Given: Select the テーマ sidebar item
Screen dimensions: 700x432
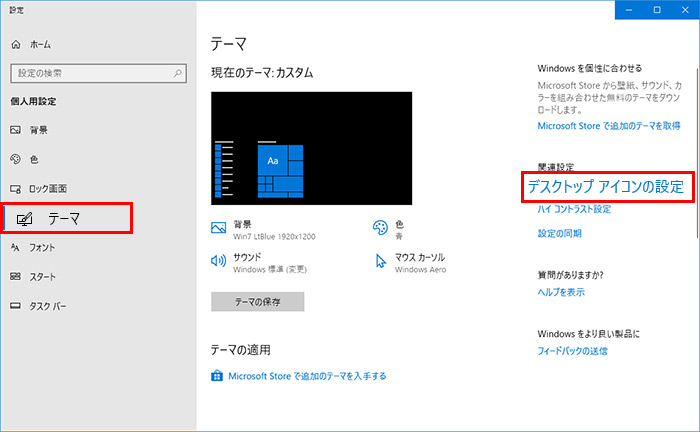Looking at the screenshot, I should (67, 218).
